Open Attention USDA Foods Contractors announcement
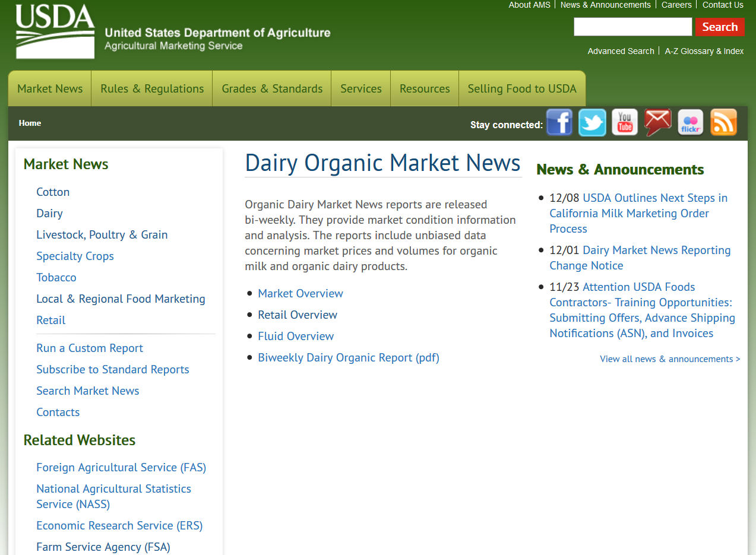 click(643, 310)
